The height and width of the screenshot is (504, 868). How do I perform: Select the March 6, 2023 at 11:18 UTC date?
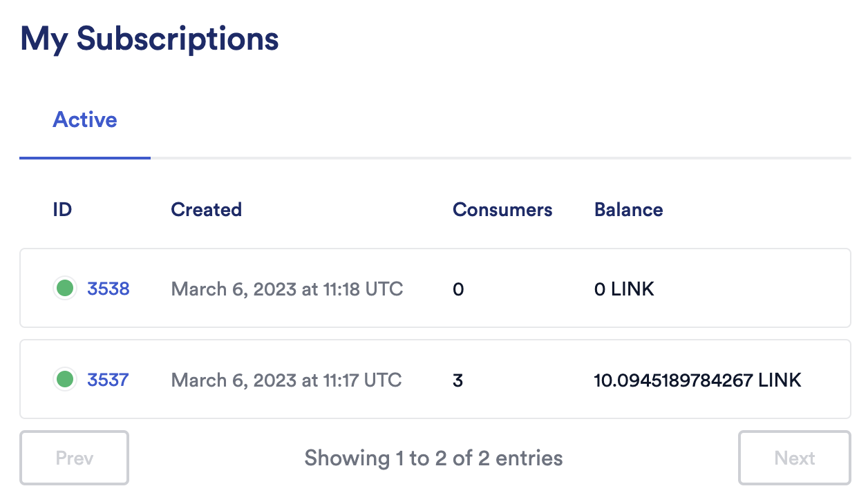pos(287,289)
